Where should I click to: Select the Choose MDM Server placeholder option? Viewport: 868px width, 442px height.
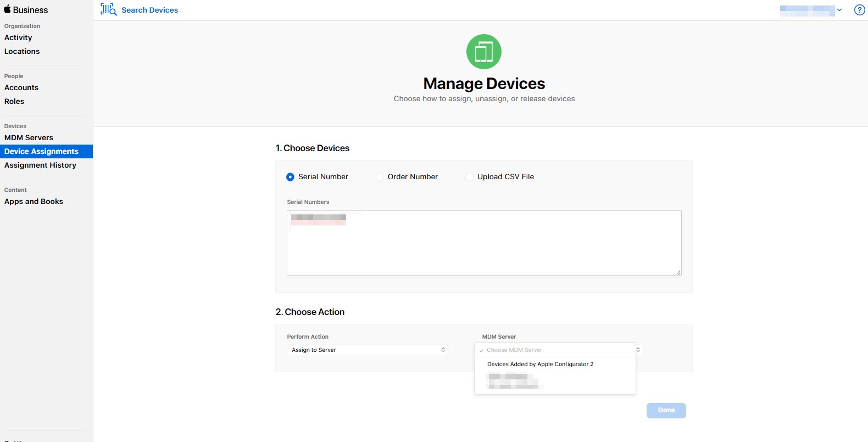(x=514, y=350)
